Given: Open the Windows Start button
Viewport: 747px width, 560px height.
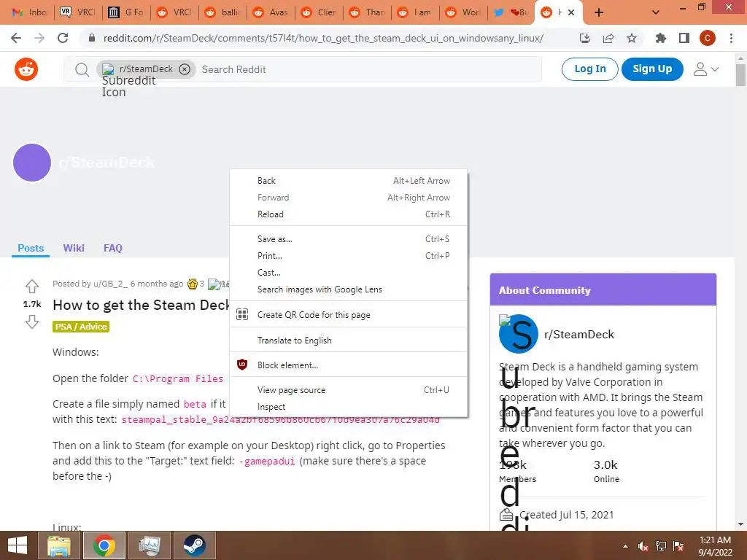Looking at the screenshot, I should tap(18, 545).
